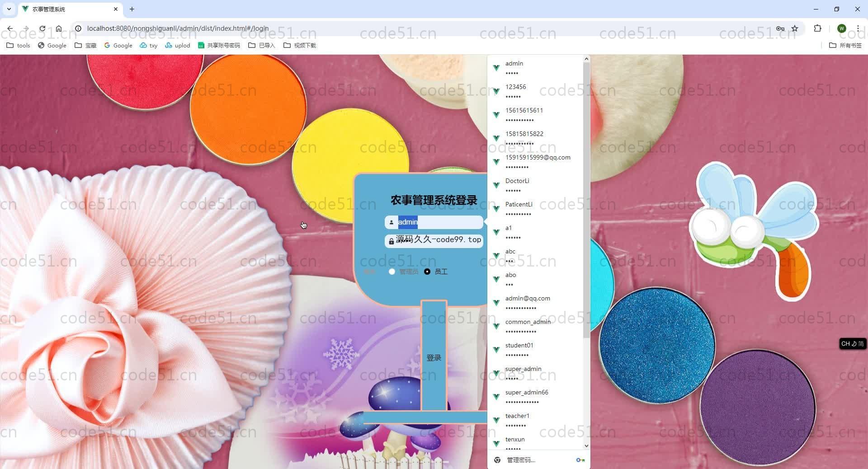Open the browser home page icon
The image size is (868, 469).
point(59,28)
